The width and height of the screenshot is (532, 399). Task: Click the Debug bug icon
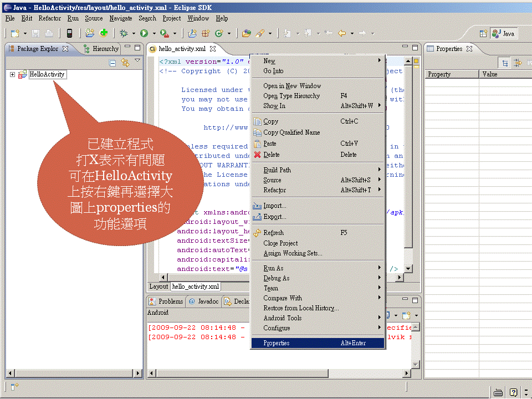point(124,33)
